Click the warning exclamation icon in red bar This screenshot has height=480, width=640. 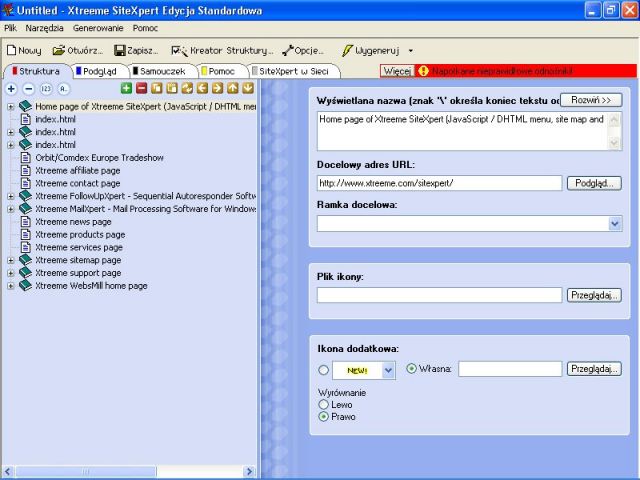point(423,71)
